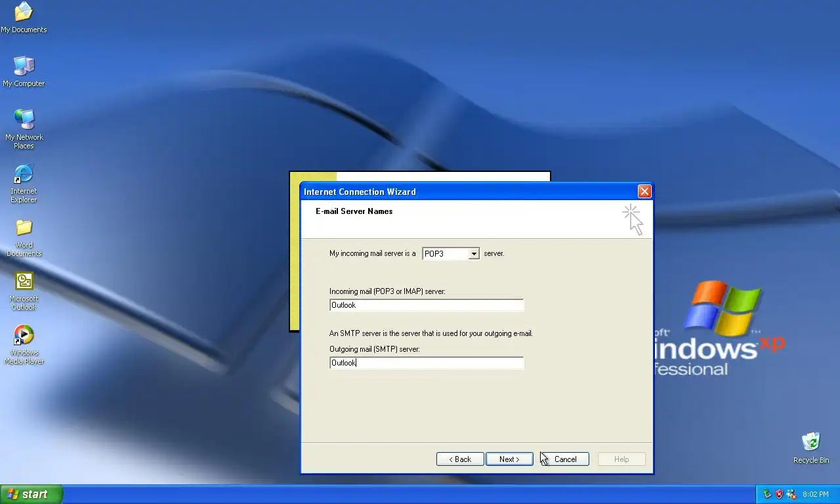This screenshot has height=504, width=840.
Task: Click the red Security Center shield icon
Action: [779, 494]
